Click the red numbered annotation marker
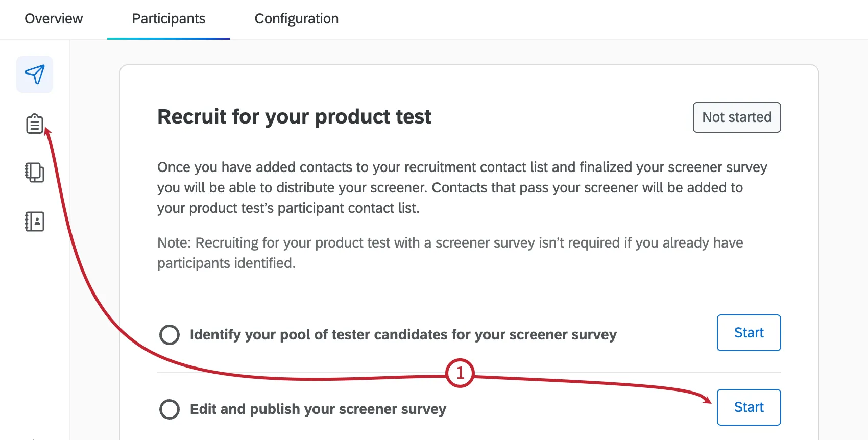The width and height of the screenshot is (868, 440). 459,374
